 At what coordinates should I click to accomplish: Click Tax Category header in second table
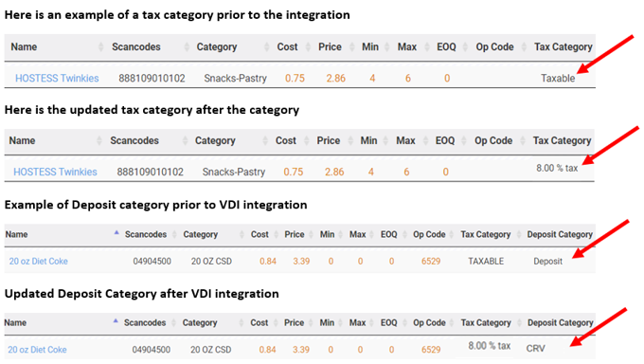pyautogui.click(x=562, y=140)
